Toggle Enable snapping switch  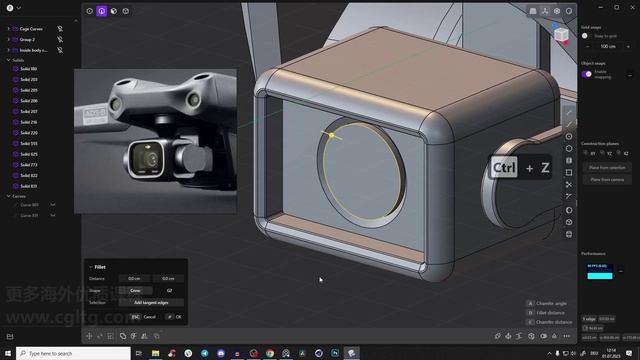tap(587, 74)
